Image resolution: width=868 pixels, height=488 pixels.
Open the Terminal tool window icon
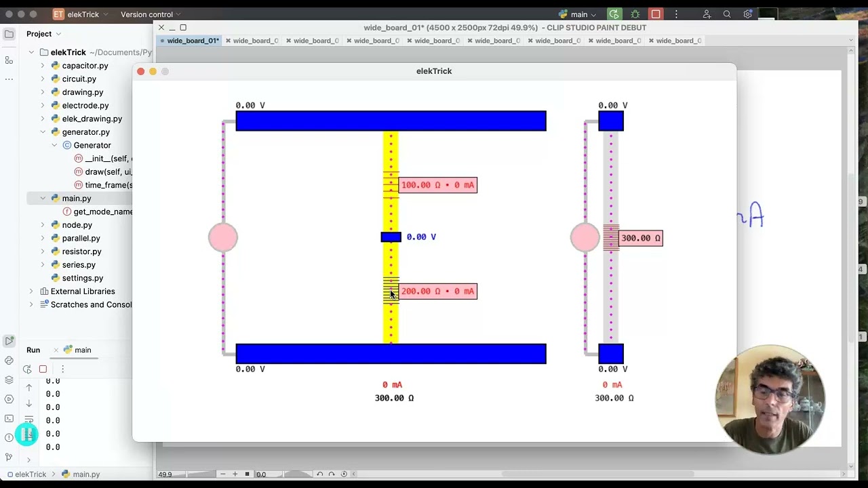(x=9, y=418)
